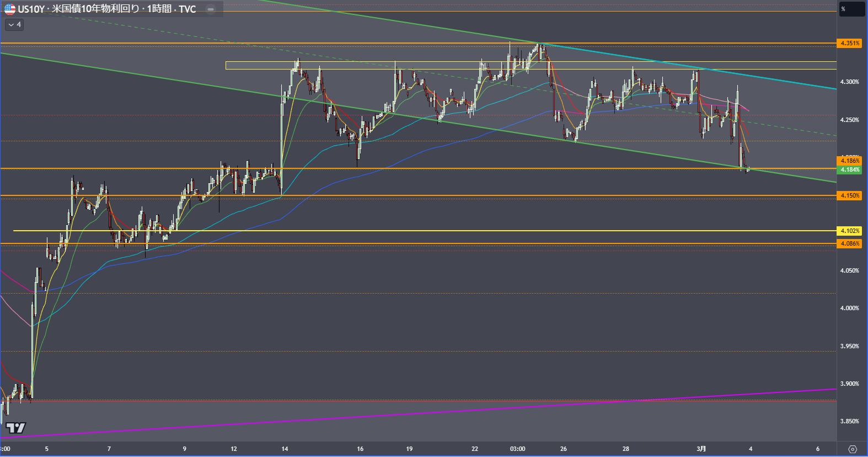This screenshot has height=457, width=868.
Task: Click date 14 on the time axis
Action: 285,449
